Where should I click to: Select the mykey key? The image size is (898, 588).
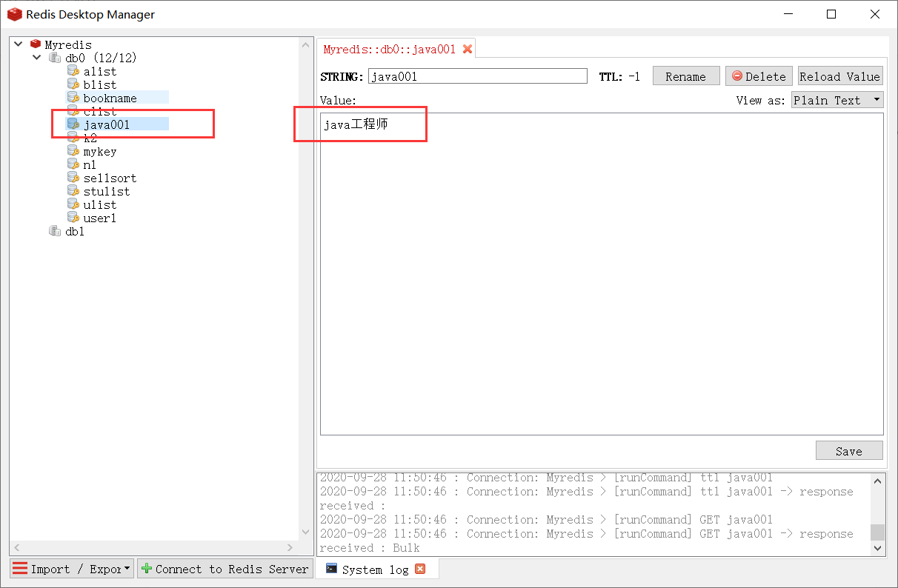click(x=100, y=151)
